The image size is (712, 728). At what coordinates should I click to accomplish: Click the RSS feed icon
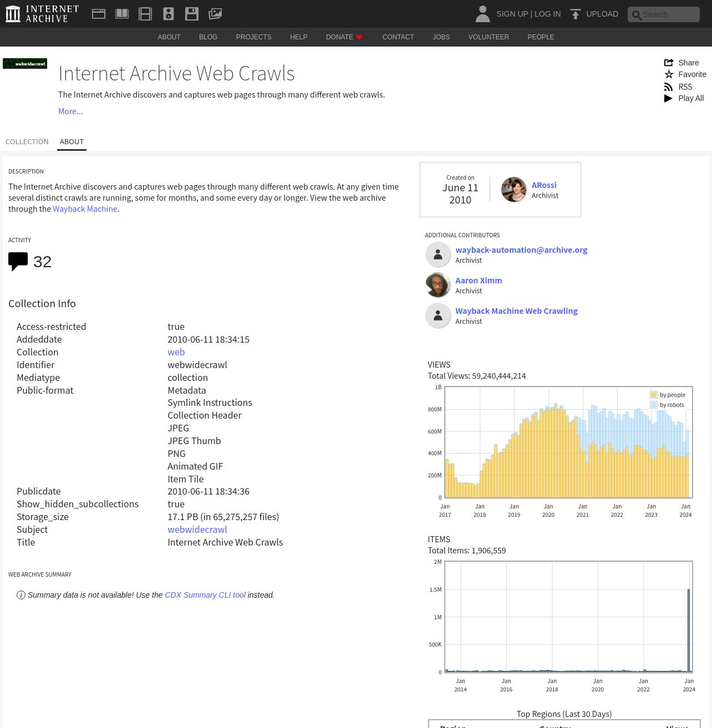click(x=669, y=87)
